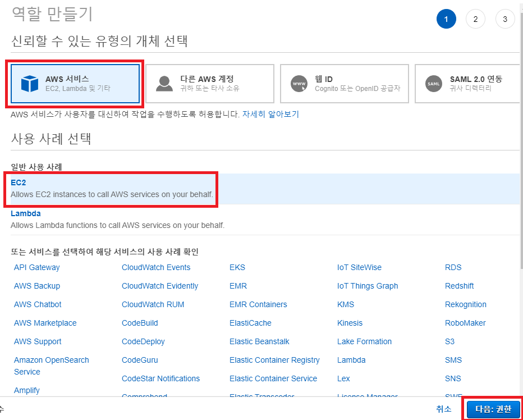Click the 다른 AWS 계정 person icon
The height and width of the screenshot is (420, 523).
pos(164,84)
